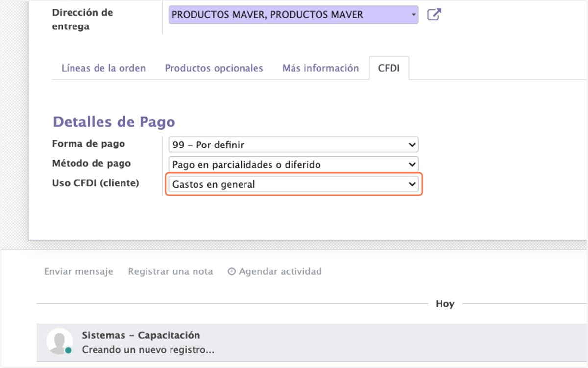Go to Más información tab
The image size is (588, 368).
320,68
